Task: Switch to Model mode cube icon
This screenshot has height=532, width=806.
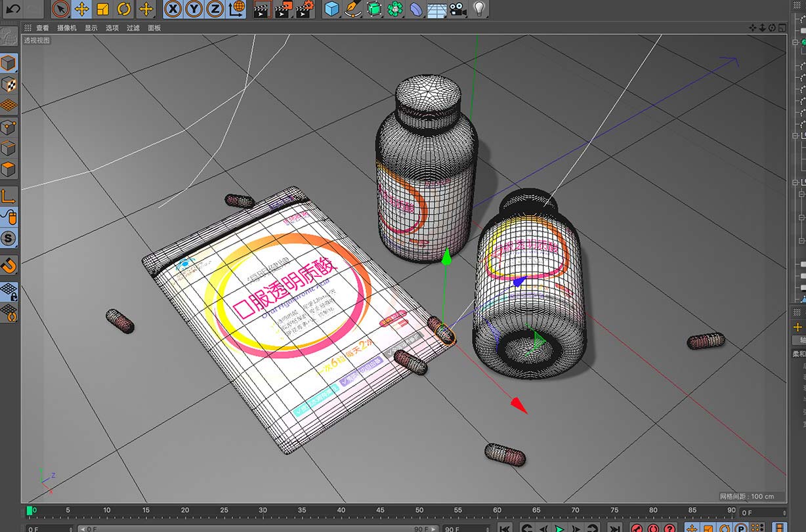Action: click(x=9, y=63)
